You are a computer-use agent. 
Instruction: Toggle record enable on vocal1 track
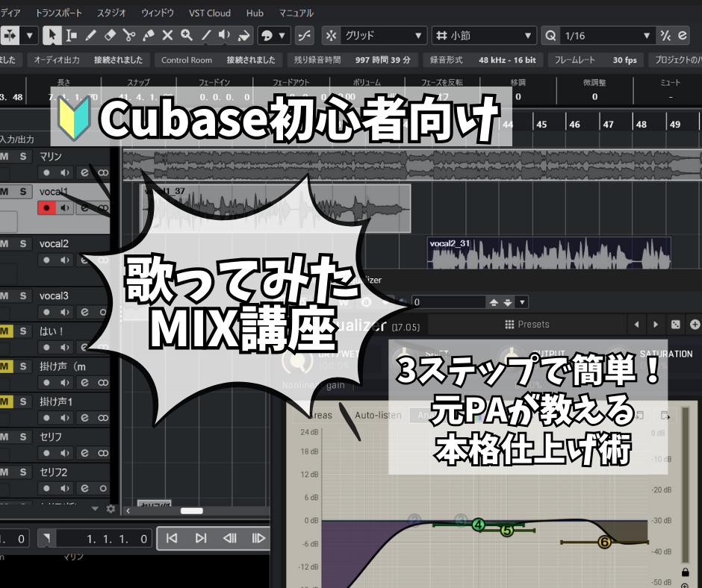click(x=46, y=207)
